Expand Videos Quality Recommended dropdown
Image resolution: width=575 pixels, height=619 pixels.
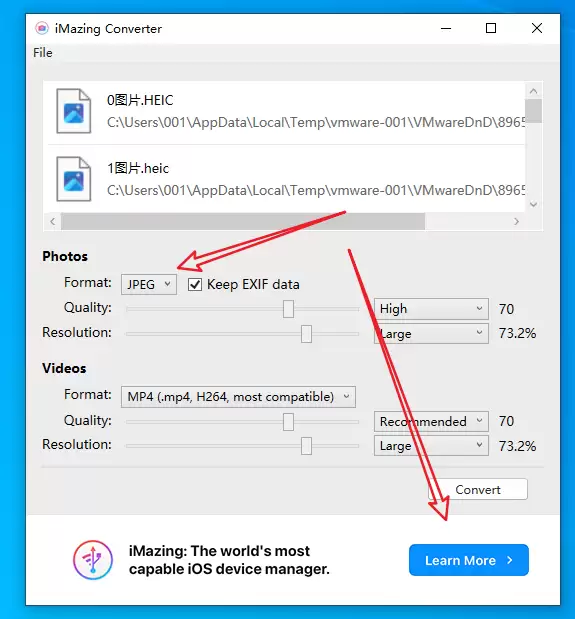pyautogui.click(x=431, y=422)
